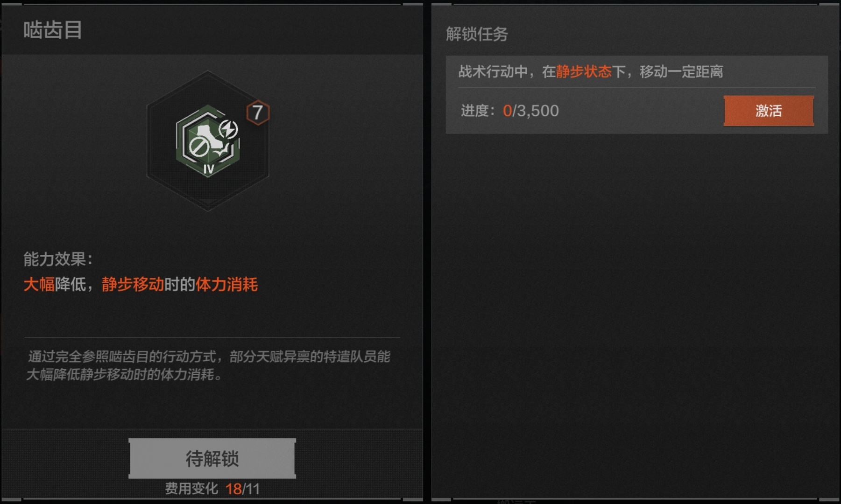
Task: Click the 静步状态 highlighted term in task
Action: (584, 71)
